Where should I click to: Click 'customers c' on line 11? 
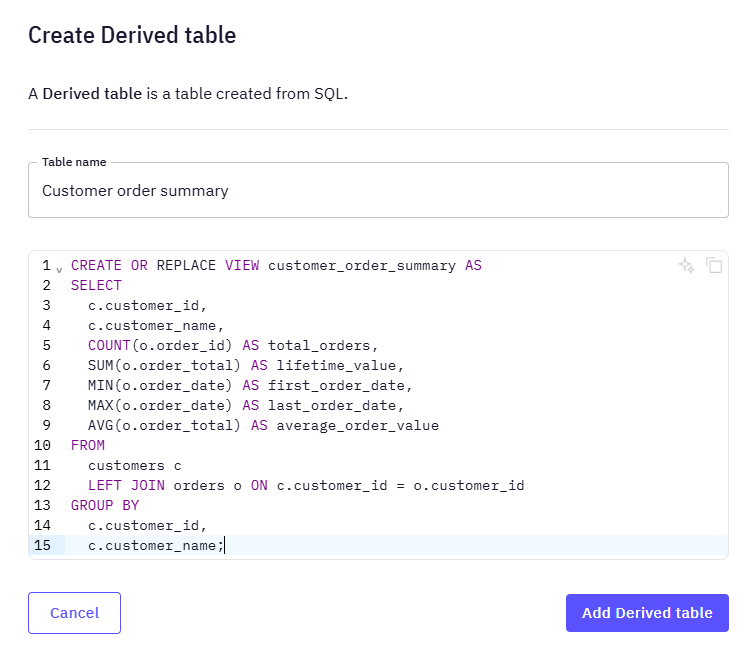click(x=135, y=466)
